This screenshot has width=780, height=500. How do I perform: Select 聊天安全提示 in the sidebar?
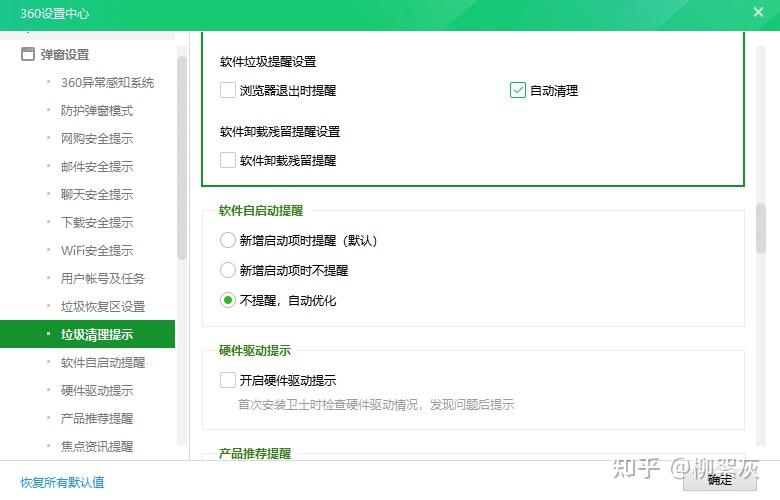click(x=97, y=195)
